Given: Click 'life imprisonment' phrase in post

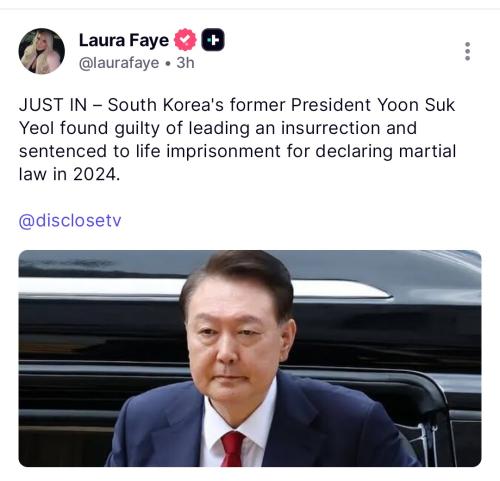Looking at the screenshot, I should [208, 151].
